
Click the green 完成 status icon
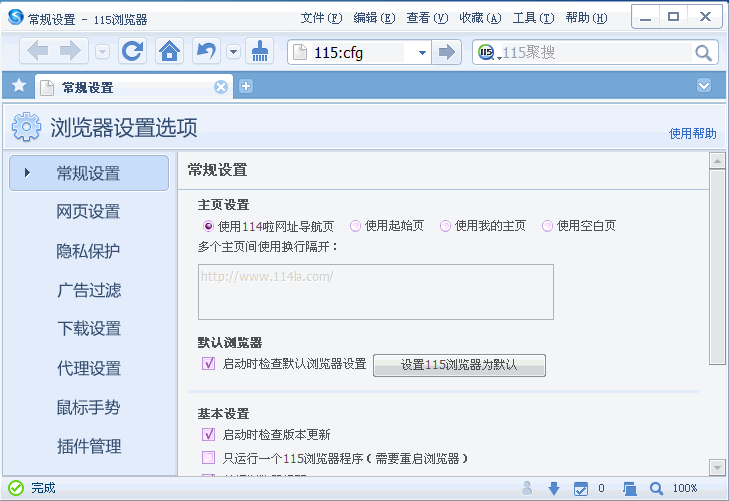[x=16, y=488]
